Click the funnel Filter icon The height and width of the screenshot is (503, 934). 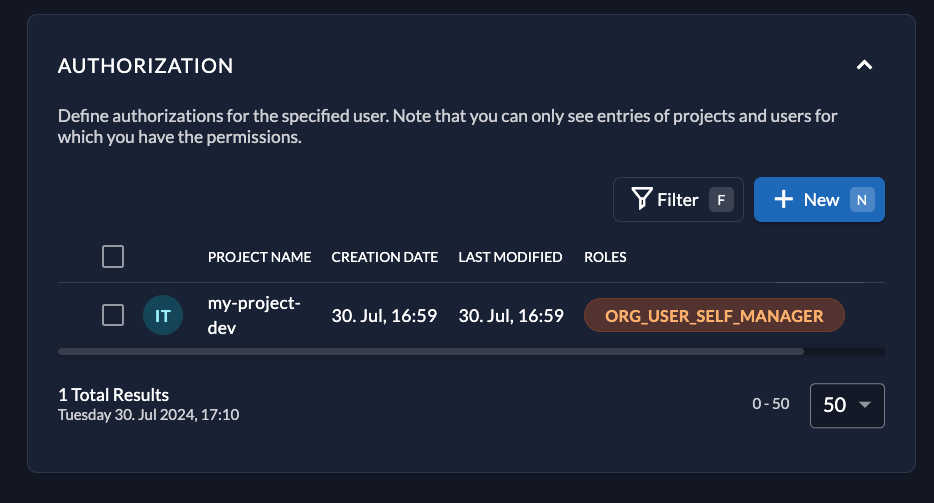point(642,199)
